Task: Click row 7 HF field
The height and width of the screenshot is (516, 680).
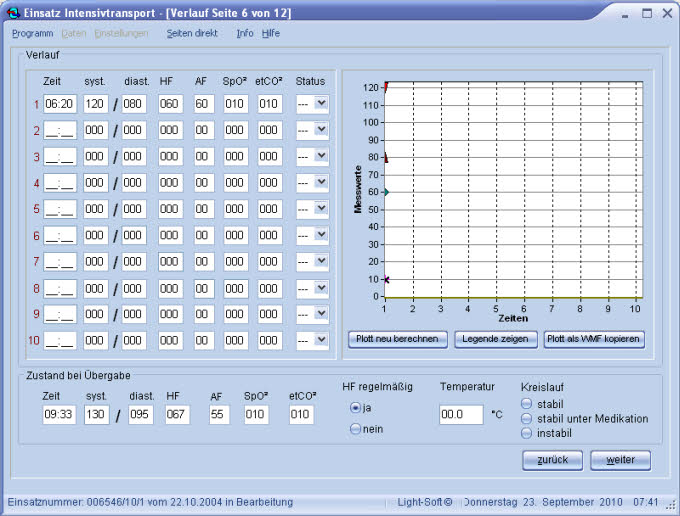Action: tap(170, 262)
